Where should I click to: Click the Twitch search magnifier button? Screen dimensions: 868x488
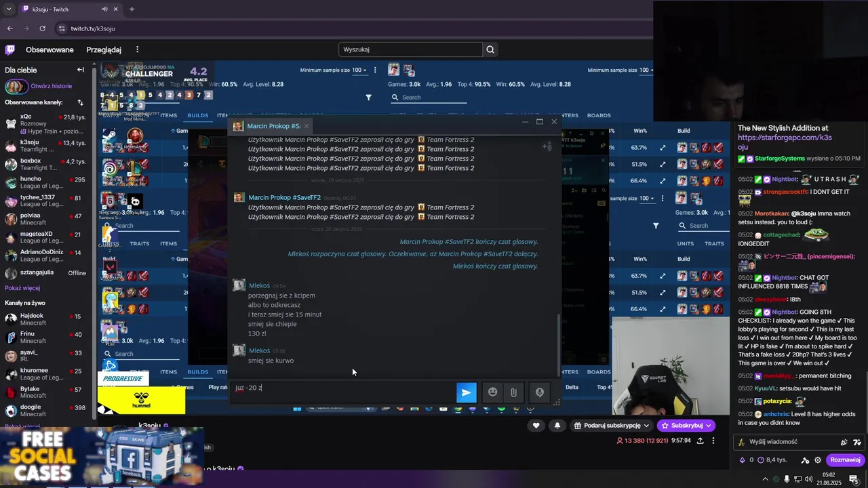pyautogui.click(x=490, y=49)
